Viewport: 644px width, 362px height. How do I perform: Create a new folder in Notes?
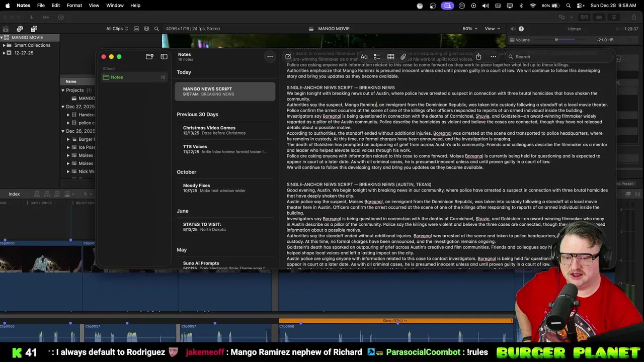click(149, 57)
